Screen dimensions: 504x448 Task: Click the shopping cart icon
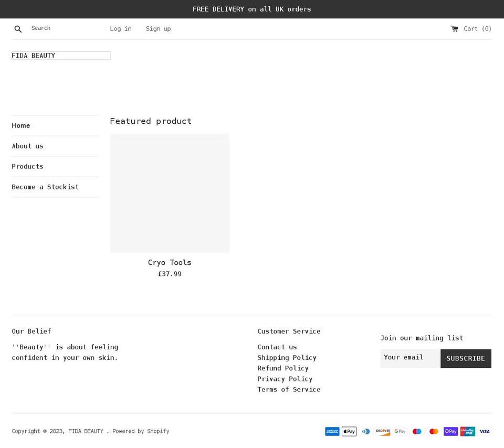[x=454, y=28]
